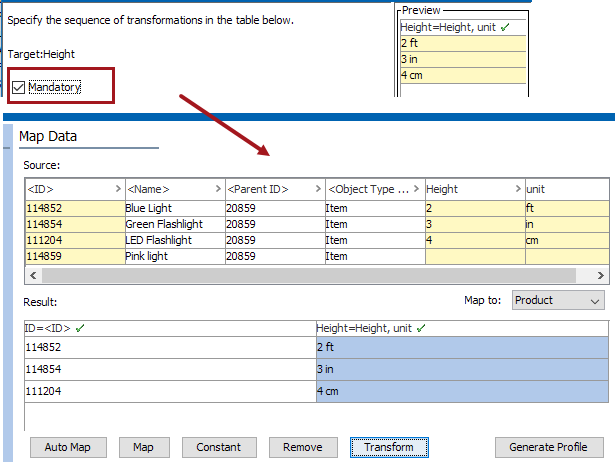Select the <Name> column header text
This screenshot has height=462, width=615.
pyautogui.click(x=149, y=189)
